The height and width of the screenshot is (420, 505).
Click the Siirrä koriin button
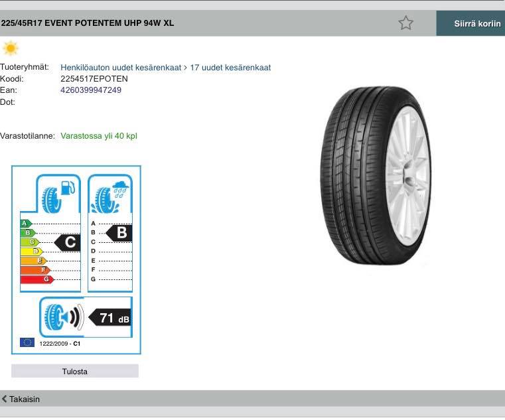470,23
